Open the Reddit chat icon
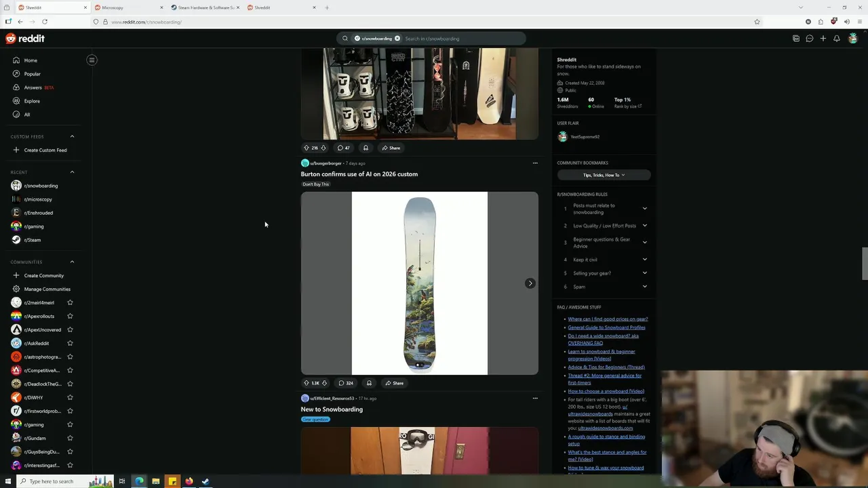The height and width of the screenshot is (488, 868). [x=810, y=39]
